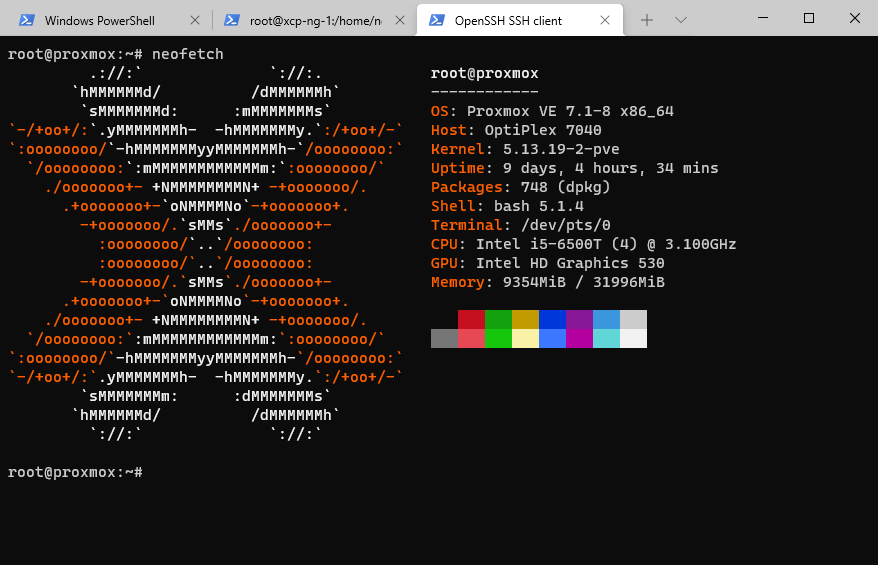Select the OpenSSH SSH client tab title
878x565 pixels.
[508, 20]
